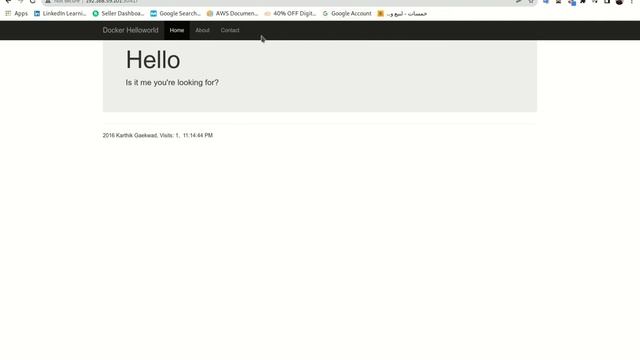This screenshot has width=640, height=360.
Task: Open the Apps grid shortcut
Action: click(x=16, y=13)
